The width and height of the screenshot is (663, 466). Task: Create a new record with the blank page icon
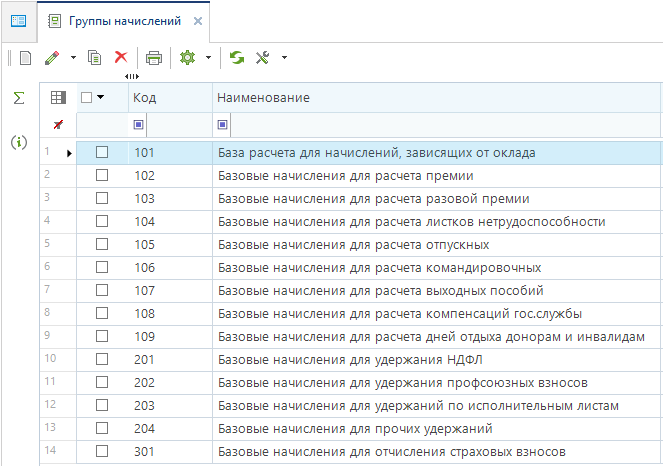(x=25, y=58)
